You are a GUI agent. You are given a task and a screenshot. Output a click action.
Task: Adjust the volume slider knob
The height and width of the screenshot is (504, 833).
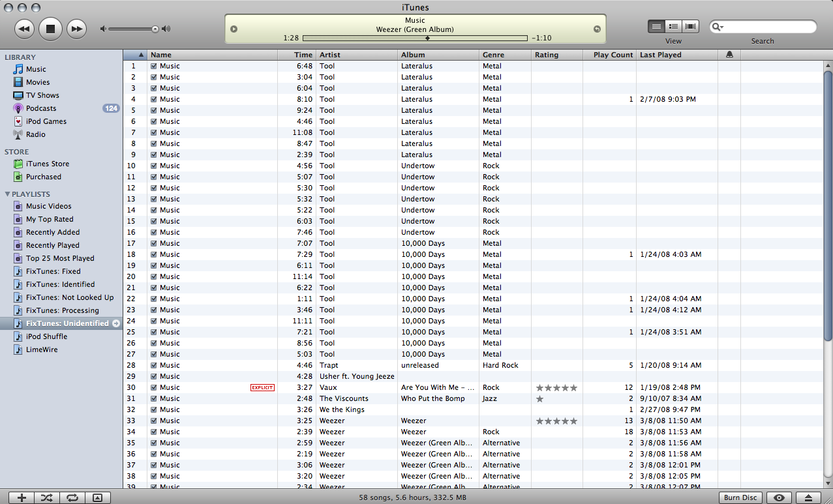coord(155,29)
